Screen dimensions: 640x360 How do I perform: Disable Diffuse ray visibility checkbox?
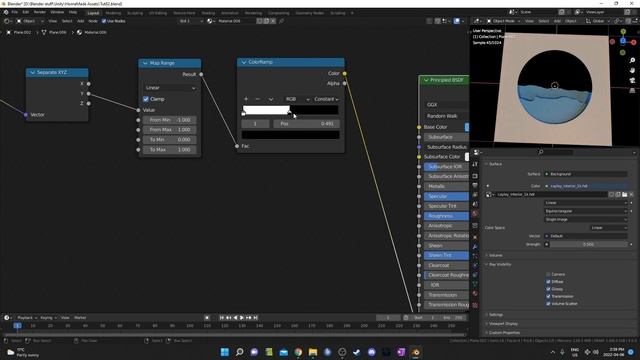pos(548,282)
